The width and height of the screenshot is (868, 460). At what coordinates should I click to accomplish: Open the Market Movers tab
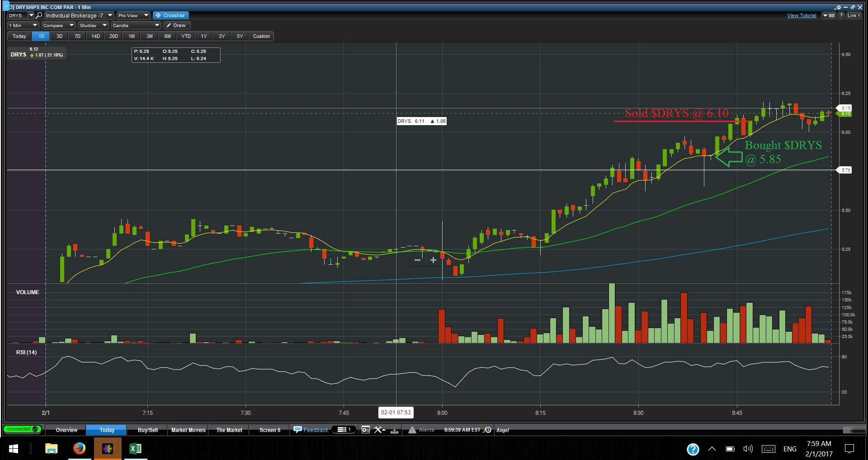click(x=189, y=430)
